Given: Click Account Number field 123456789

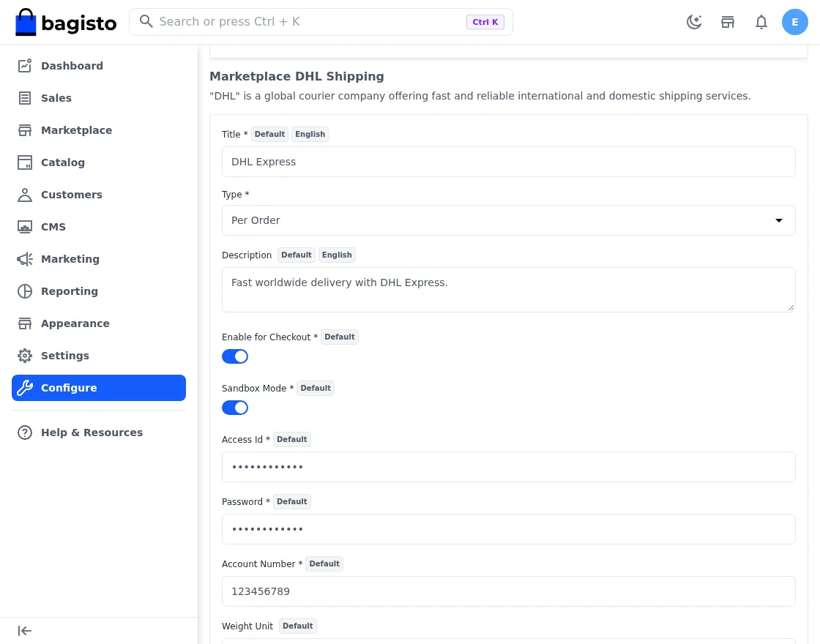Looking at the screenshot, I should click(508, 591).
